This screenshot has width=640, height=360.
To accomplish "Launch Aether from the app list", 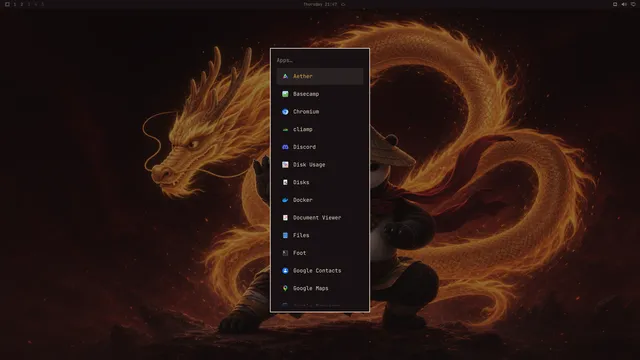I will click(x=320, y=76).
